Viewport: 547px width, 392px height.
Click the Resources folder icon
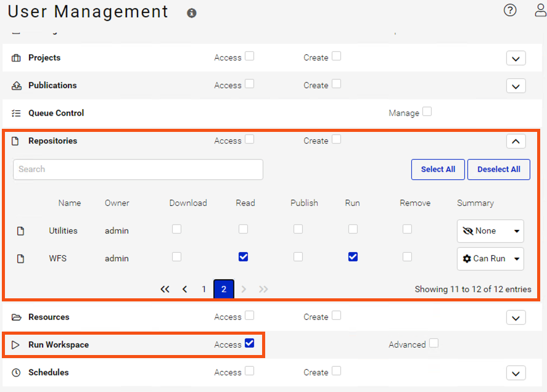[16, 317]
